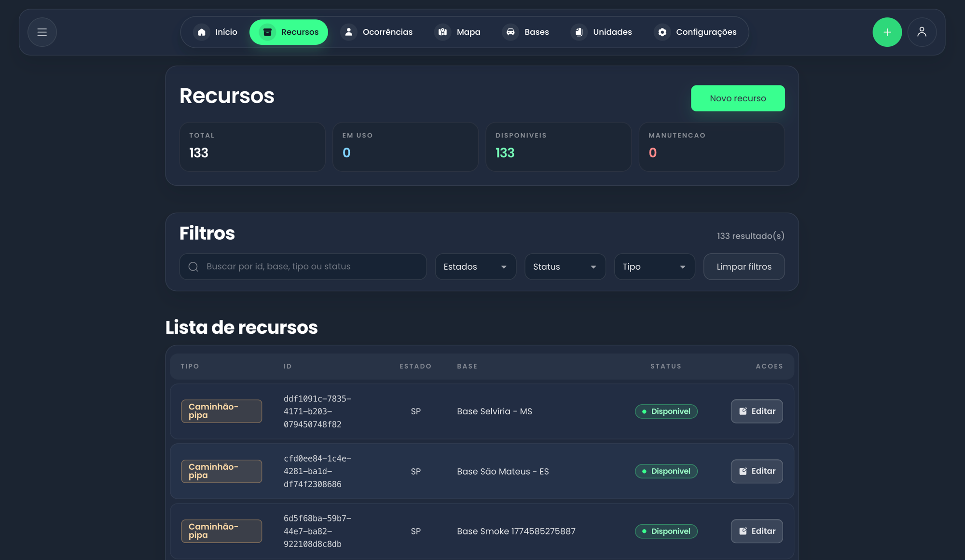Screen dimensions: 965x560
Task: Click Disponivel status badge for Base Smoke
Action: coord(666,531)
